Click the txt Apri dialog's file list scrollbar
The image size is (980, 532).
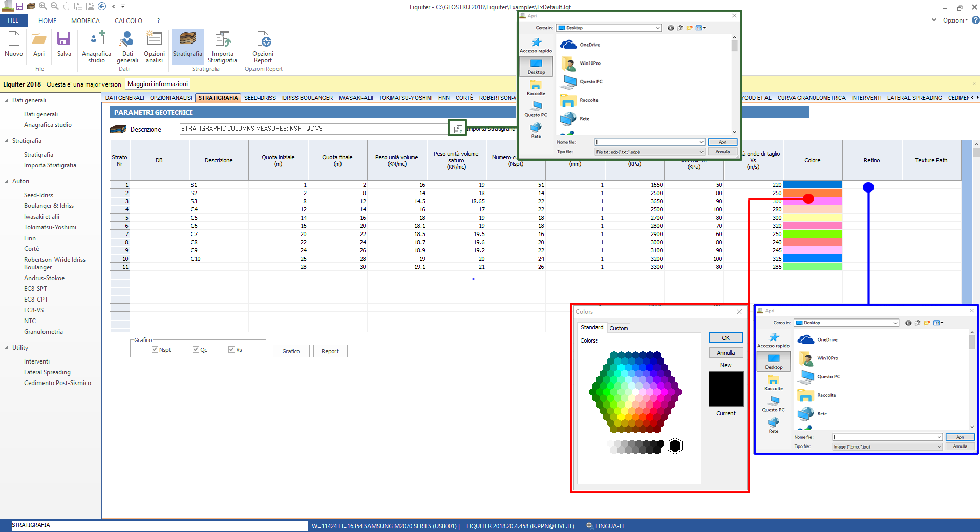click(x=734, y=84)
